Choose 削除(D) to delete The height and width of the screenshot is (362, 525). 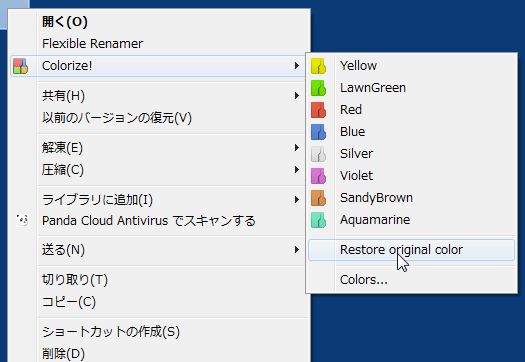pos(159,353)
